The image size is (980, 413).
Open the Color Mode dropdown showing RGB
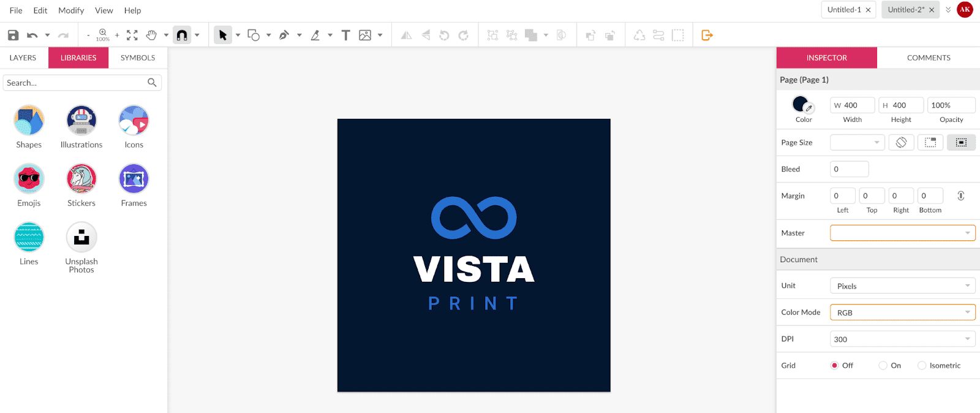903,313
